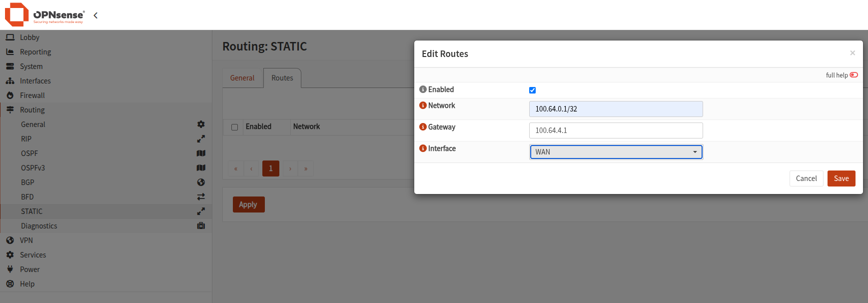Go to page 1 in pagination
The height and width of the screenshot is (303, 868).
tap(270, 168)
